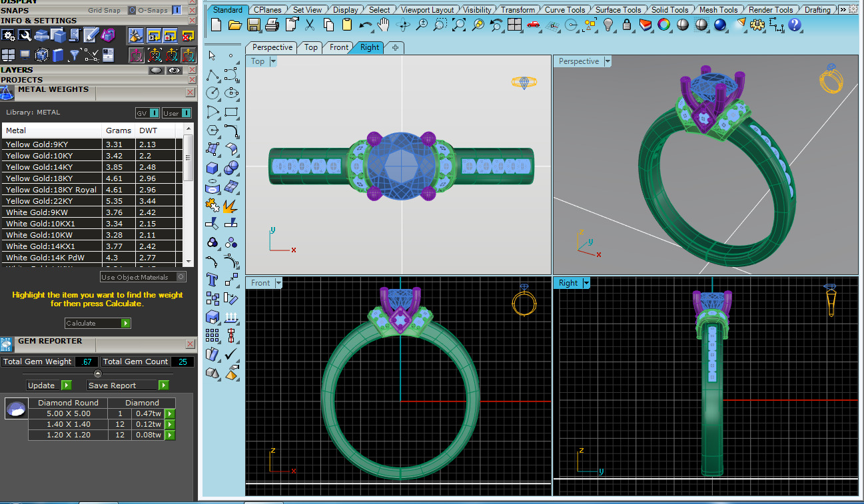The height and width of the screenshot is (504, 864).
Task: Open the four-viewport layout icon
Action: (x=514, y=25)
